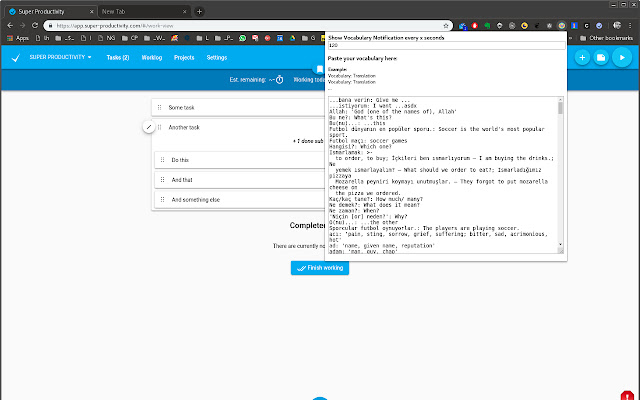Open the Other bookmarks folder
640x400 pixels.
[606, 38]
